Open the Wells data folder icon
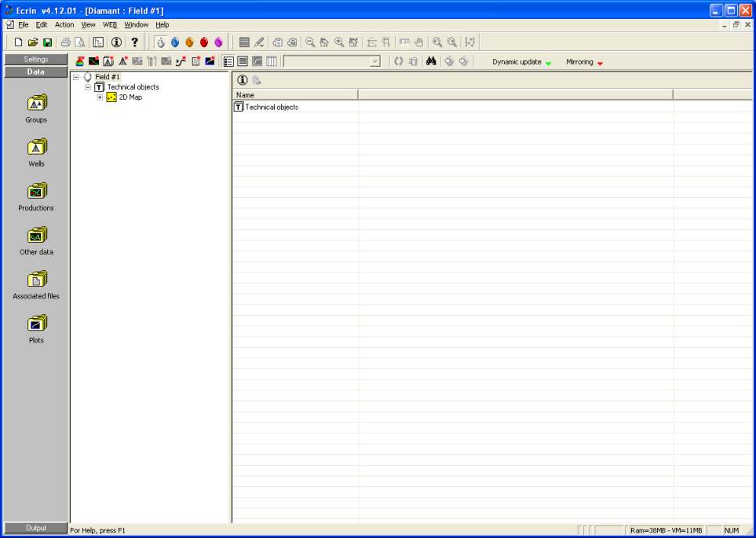This screenshot has width=756, height=538. click(x=36, y=147)
